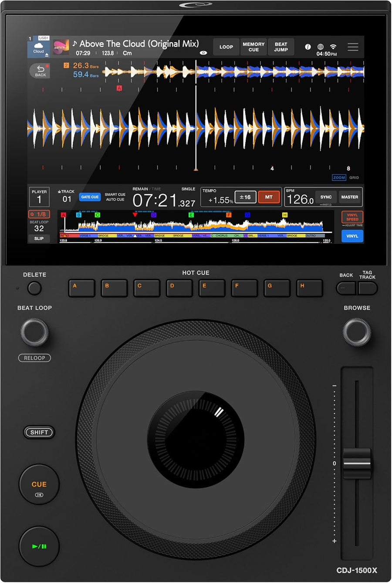Toggle the SYNC button on screen
The width and height of the screenshot is (392, 583).
click(x=326, y=197)
